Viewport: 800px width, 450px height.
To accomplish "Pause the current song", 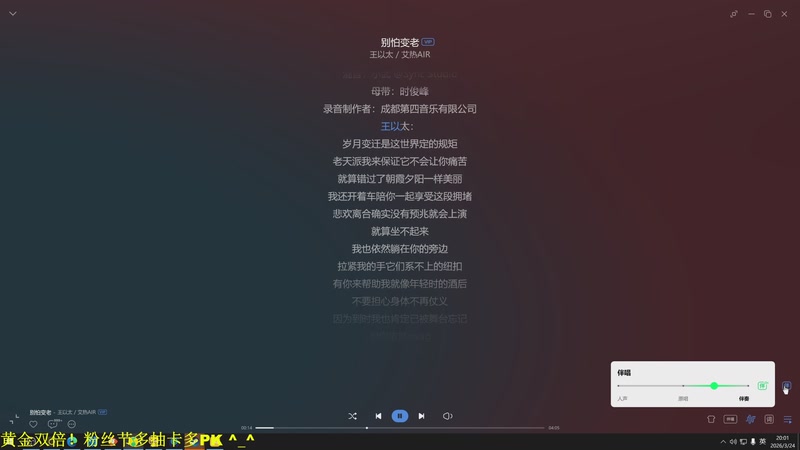I will click(x=399, y=416).
